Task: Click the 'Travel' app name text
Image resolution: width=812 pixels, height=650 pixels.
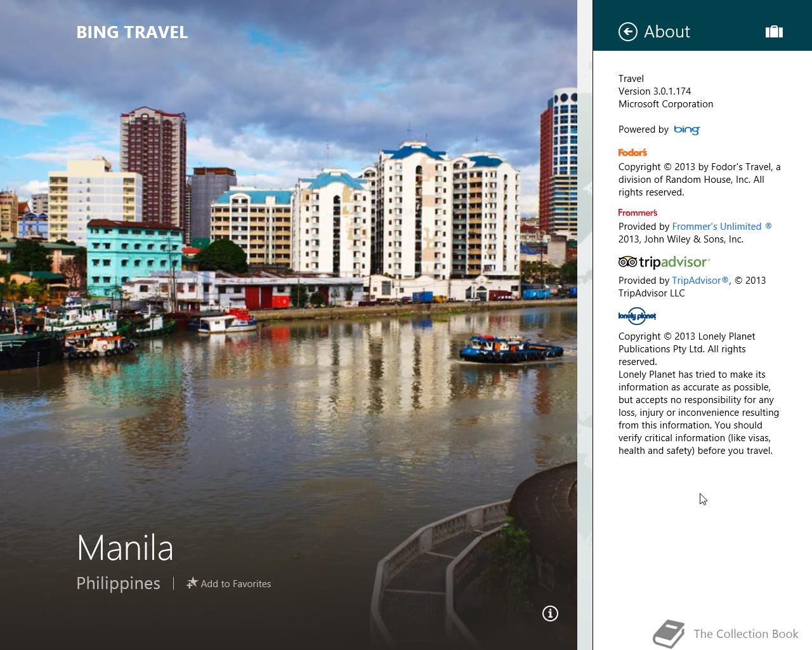Action: (631, 79)
